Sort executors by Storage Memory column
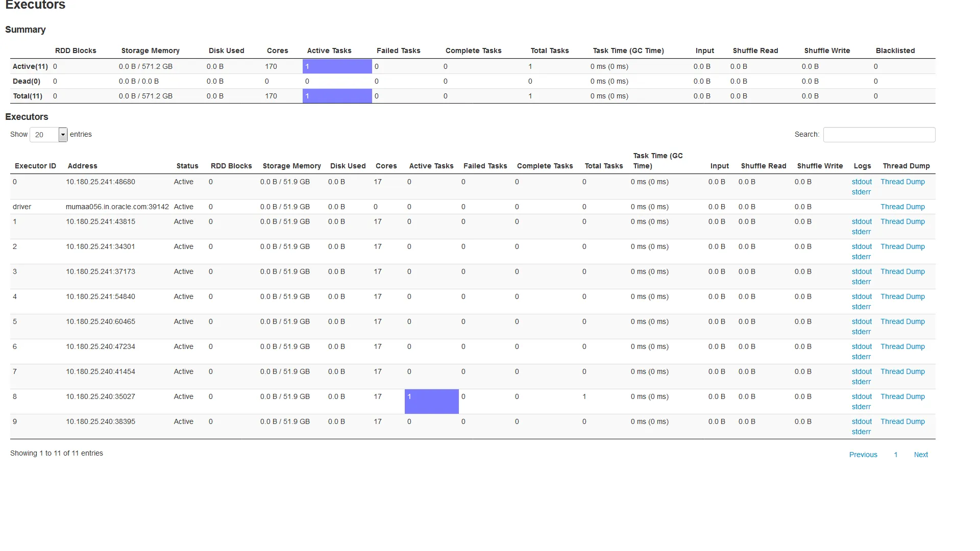Viewport: 980px width, 551px height. (291, 166)
